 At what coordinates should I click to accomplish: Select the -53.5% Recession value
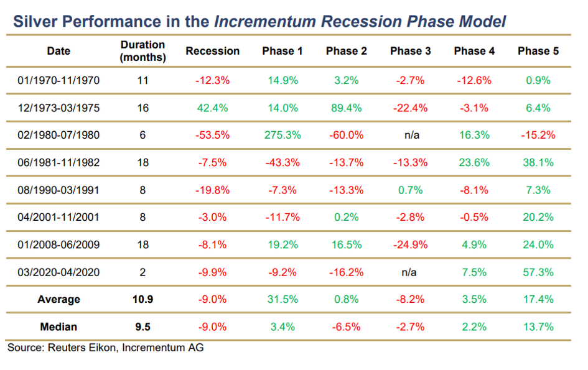pyautogui.click(x=212, y=135)
